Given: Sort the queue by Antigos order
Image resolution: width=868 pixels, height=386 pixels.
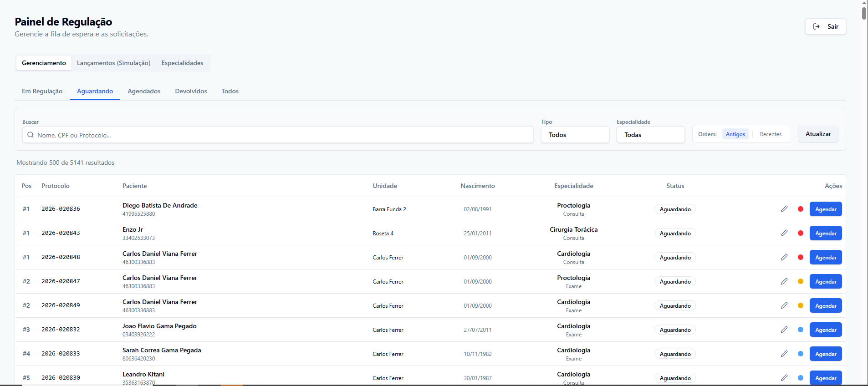Looking at the screenshot, I should click(x=735, y=134).
